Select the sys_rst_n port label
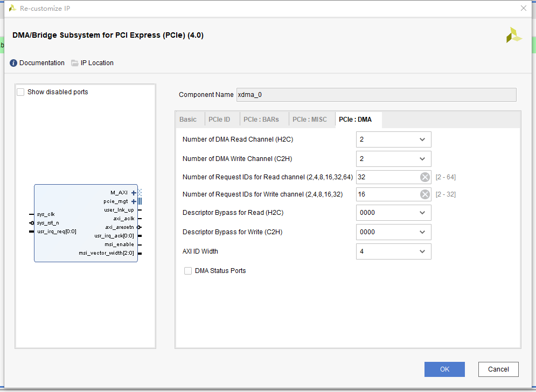 click(x=48, y=223)
